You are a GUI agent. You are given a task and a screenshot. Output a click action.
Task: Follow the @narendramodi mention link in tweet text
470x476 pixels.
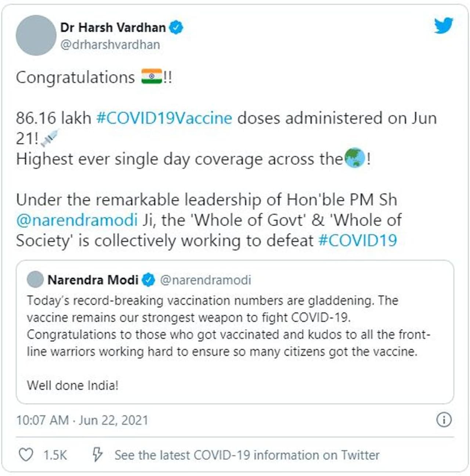77,220
